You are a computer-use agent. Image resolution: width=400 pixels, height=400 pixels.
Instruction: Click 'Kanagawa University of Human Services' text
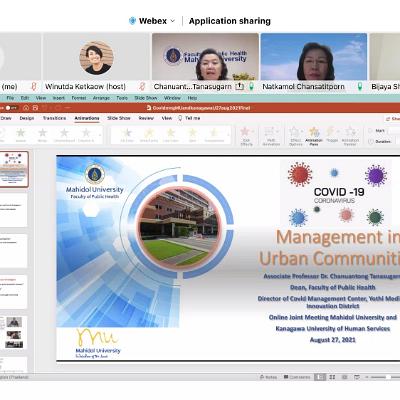coord(333,328)
